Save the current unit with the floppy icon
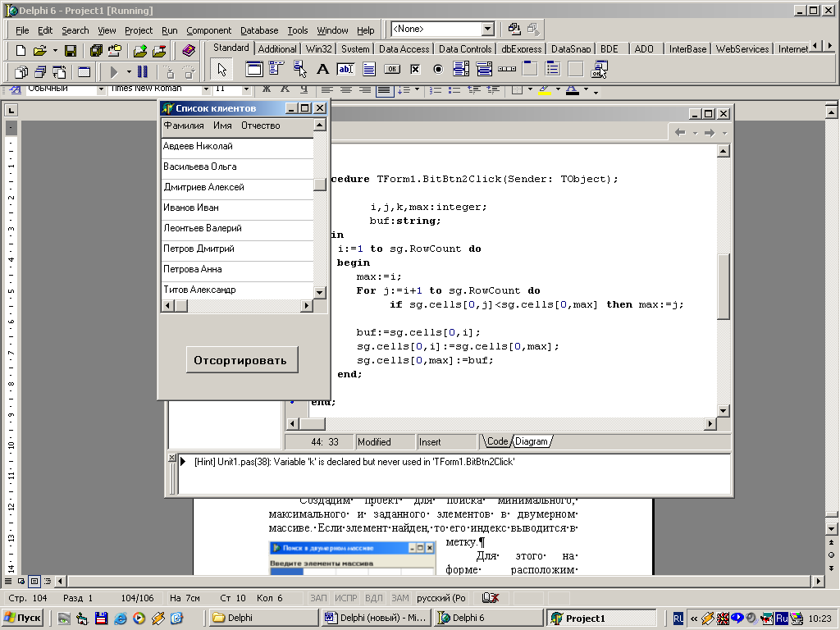 (x=71, y=51)
